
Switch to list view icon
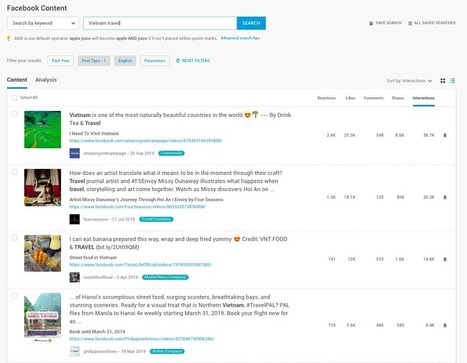coord(452,81)
